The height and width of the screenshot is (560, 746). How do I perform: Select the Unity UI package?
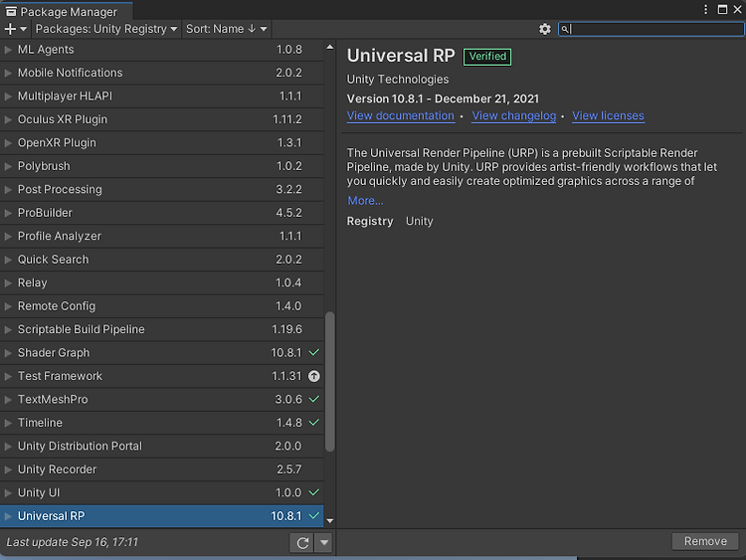click(161, 492)
